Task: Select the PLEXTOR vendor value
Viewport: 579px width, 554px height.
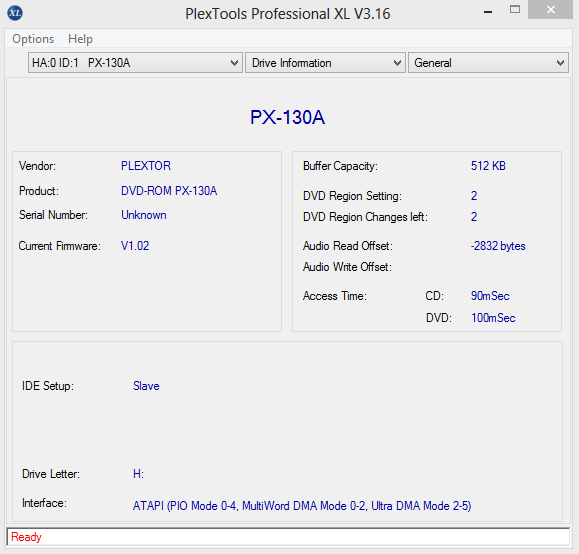Action: 146,166
